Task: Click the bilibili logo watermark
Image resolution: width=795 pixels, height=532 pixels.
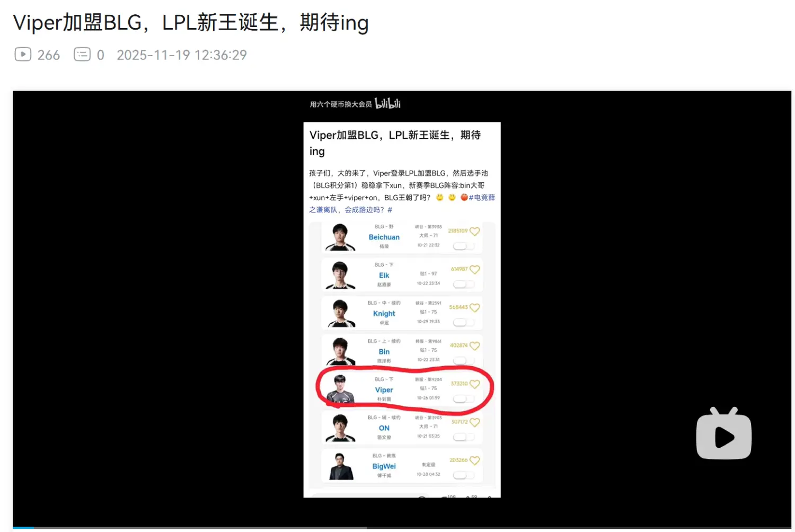Action: coord(388,103)
